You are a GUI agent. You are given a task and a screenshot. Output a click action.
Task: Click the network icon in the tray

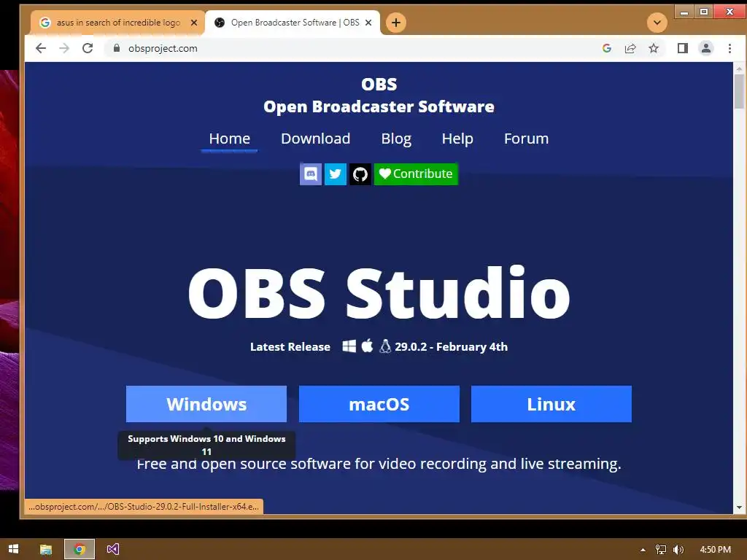[661, 550]
